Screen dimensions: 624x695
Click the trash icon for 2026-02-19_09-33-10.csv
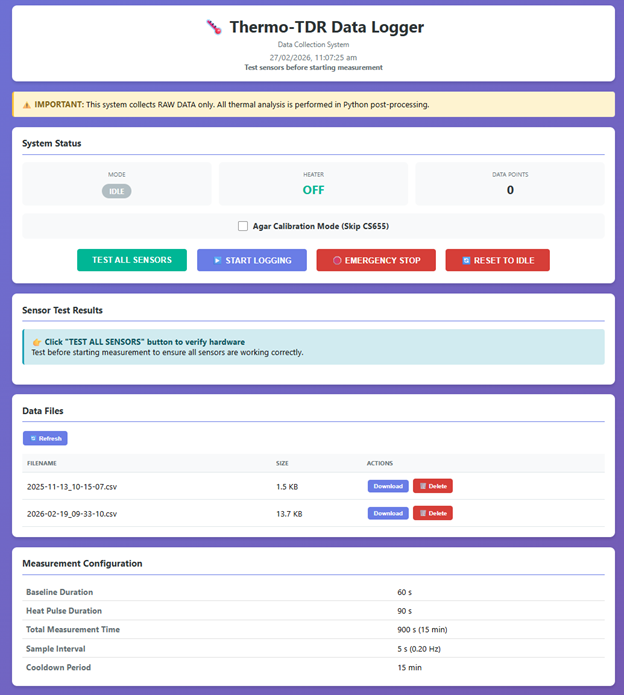tap(423, 513)
